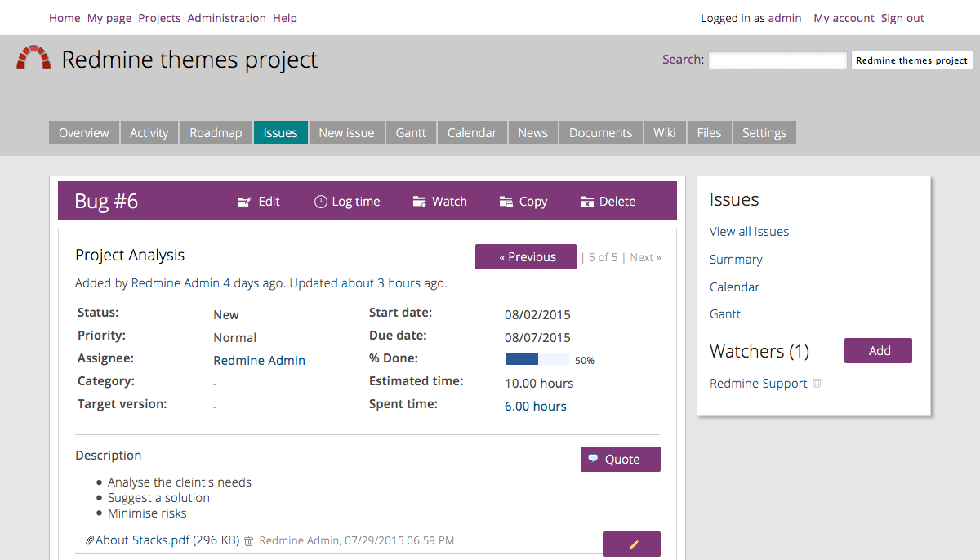Open Calendar link in Issues sidebar

point(734,287)
